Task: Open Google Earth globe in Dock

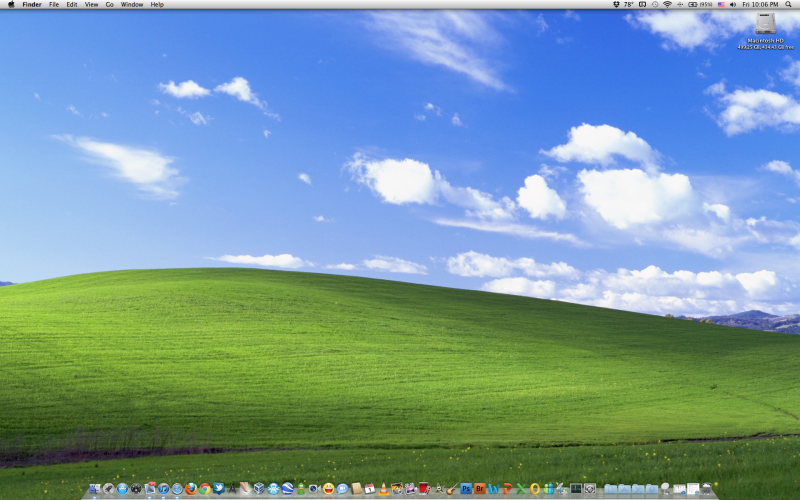Action: click(287, 488)
